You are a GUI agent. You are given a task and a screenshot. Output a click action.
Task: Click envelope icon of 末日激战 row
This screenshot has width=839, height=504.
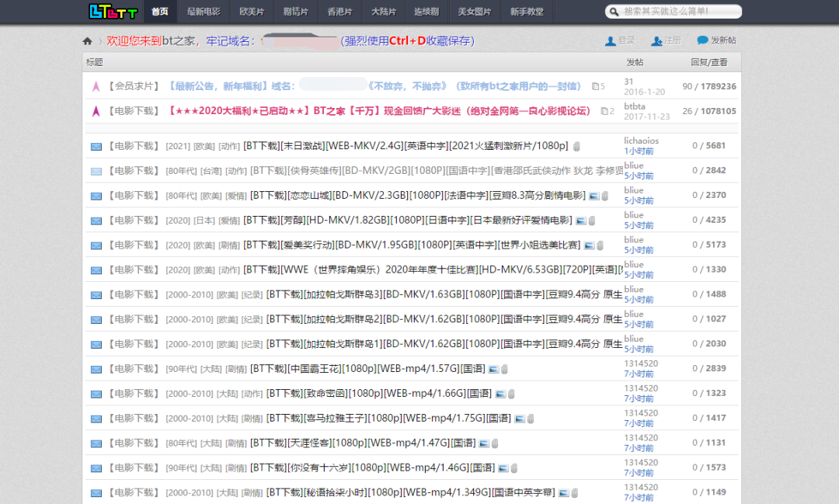[96, 147]
